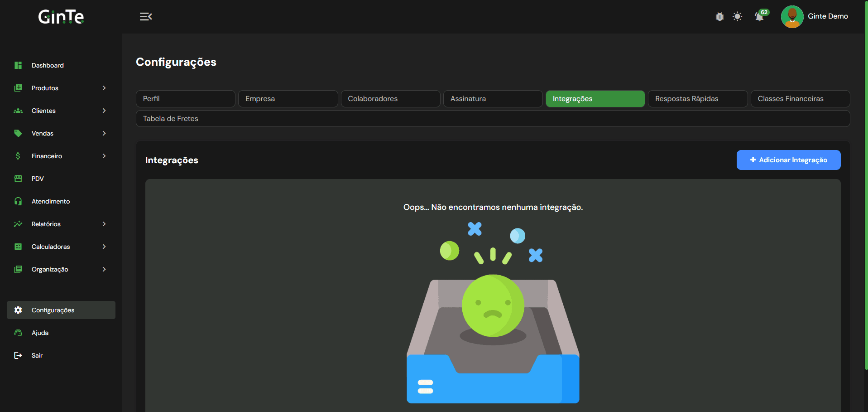The height and width of the screenshot is (412, 868).
Task: Click the page scrollbar on the right
Action: pos(866,186)
